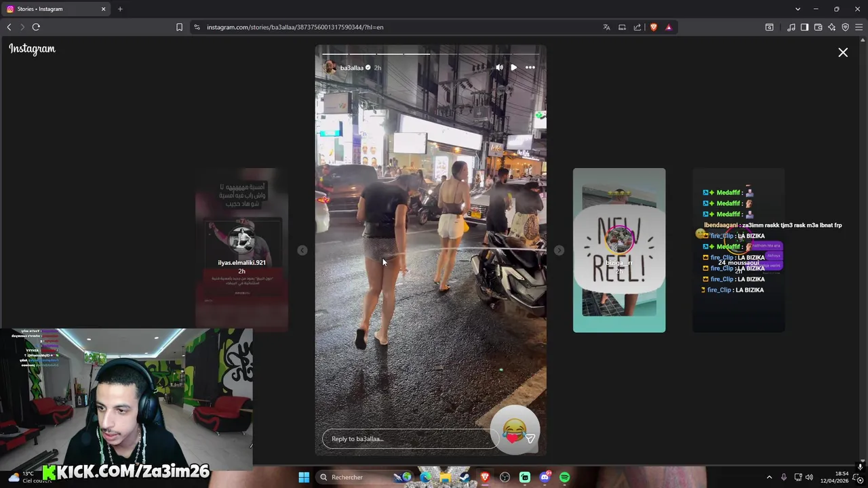Open Microsoft Edge from the taskbar

425,477
